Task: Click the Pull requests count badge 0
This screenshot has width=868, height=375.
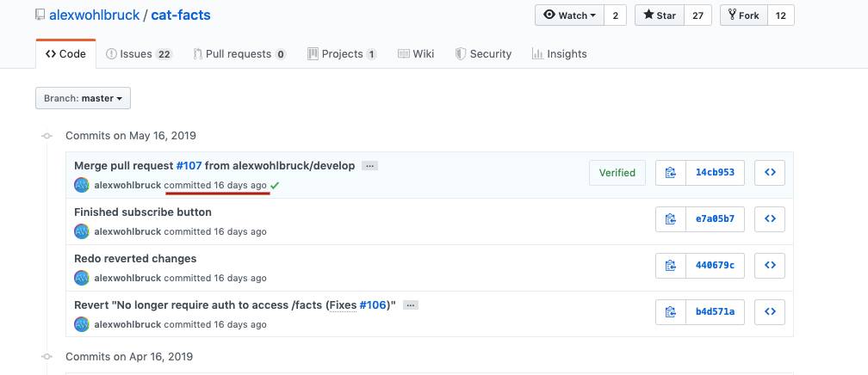Action: 281,54
